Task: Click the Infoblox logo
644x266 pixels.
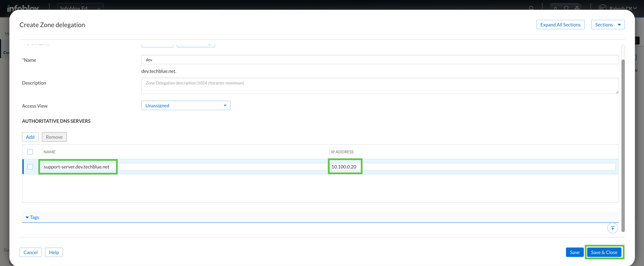Action: point(23,8)
